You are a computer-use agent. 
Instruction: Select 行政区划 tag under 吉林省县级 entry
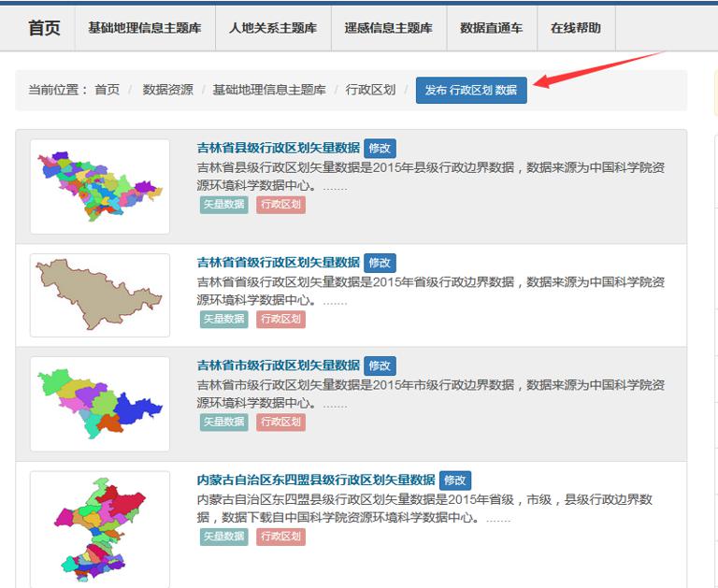(x=280, y=204)
